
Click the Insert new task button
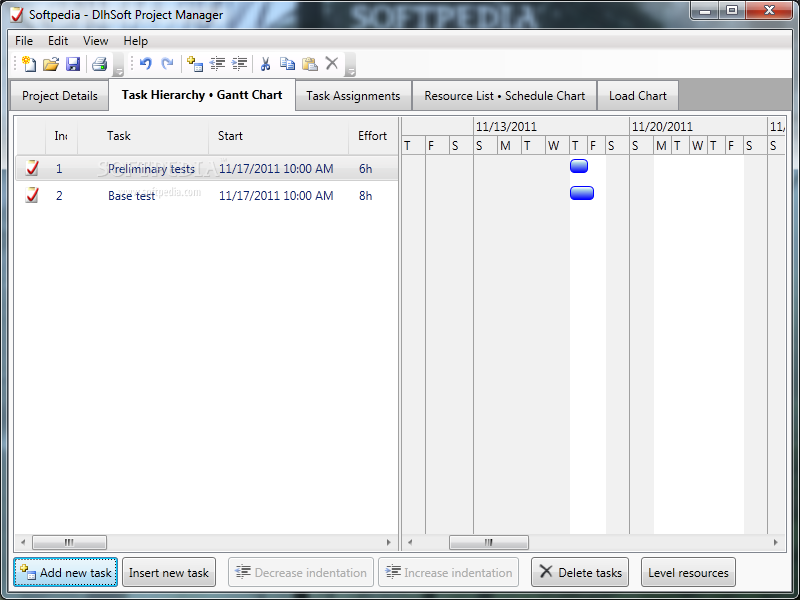pyautogui.click(x=169, y=572)
